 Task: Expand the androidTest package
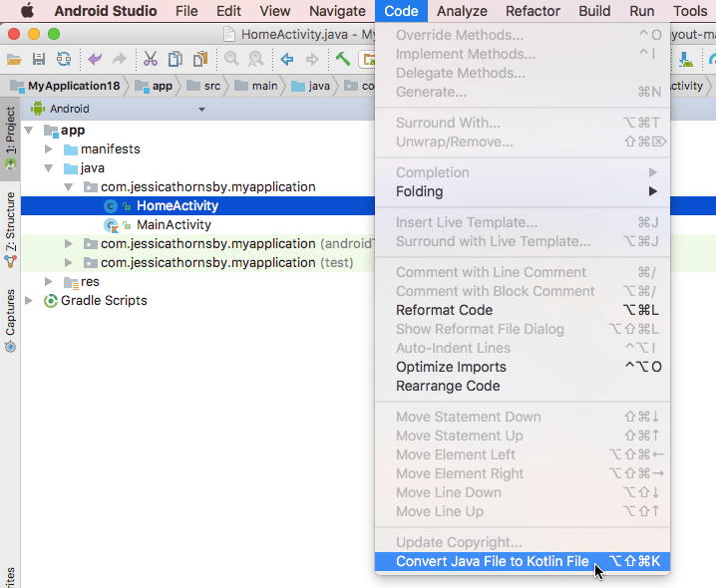tap(69, 244)
